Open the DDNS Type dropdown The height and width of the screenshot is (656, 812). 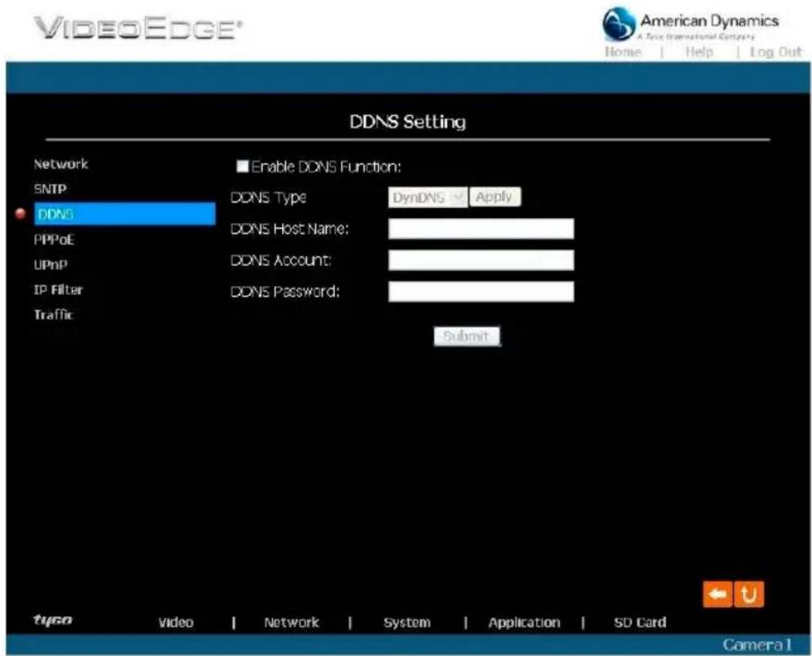point(428,197)
